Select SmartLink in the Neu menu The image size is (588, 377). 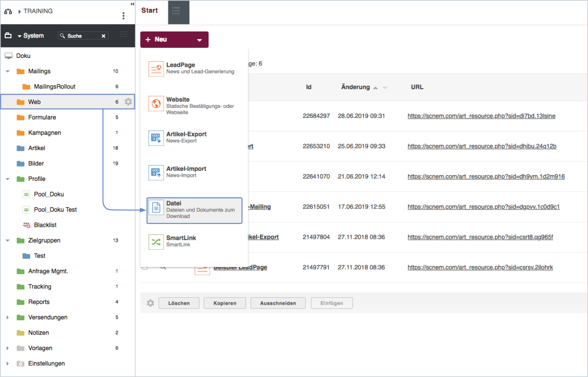(181, 241)
